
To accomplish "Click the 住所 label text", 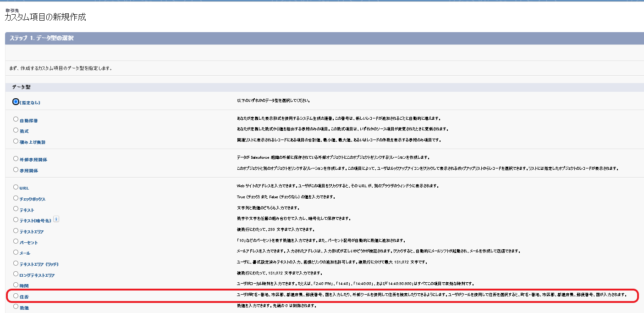I will pyautogui.click(x=25, y=297).
